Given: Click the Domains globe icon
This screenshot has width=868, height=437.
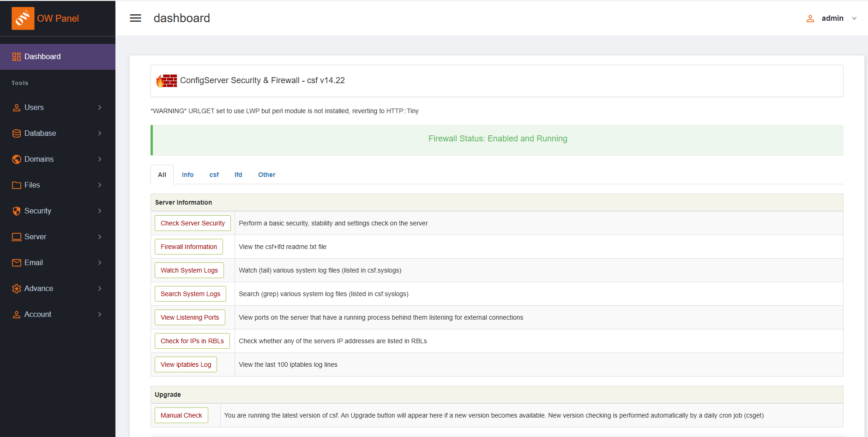Looking at the screenshot, I should [x=17, y=159].
